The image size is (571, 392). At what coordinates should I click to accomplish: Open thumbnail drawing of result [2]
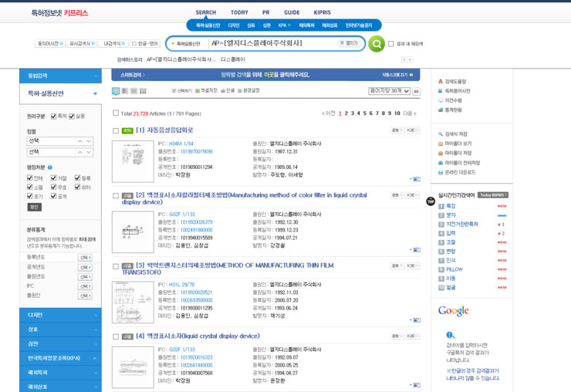tap(133, 231)
